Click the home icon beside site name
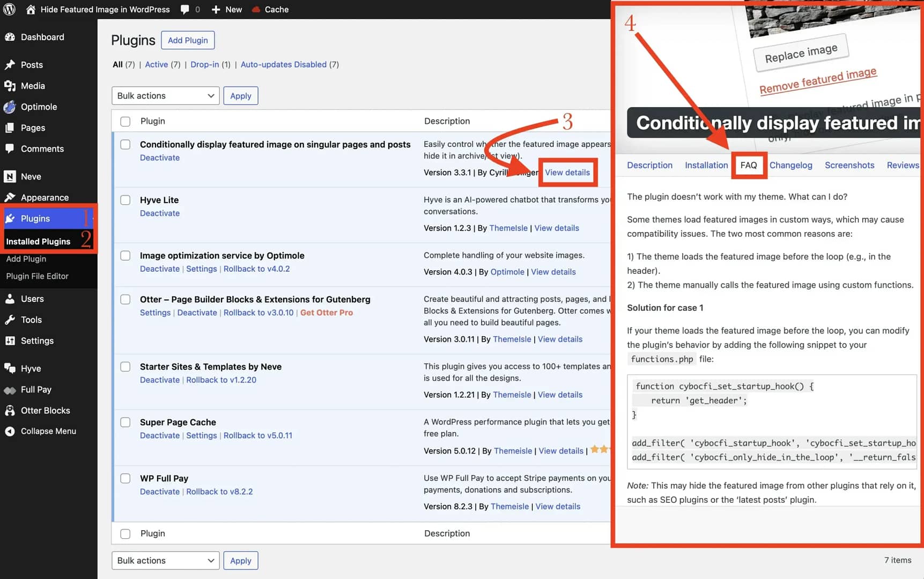This screenshot has width=924, height=579. coord(31,9)
